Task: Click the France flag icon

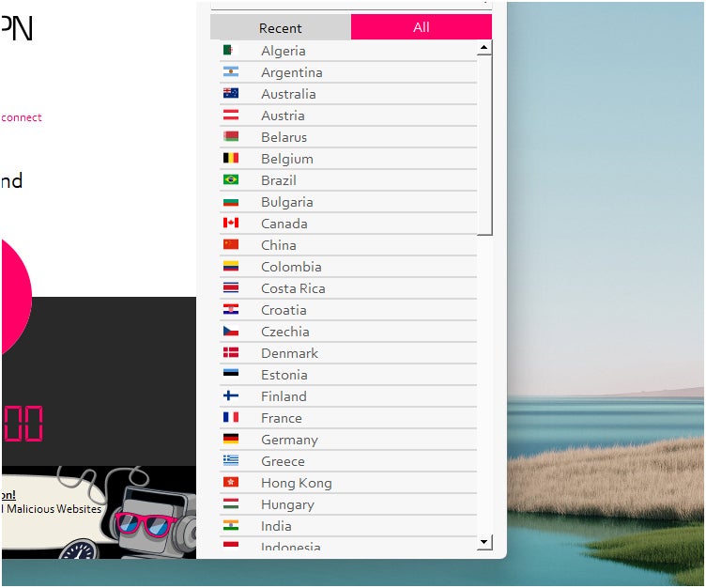Action: coord(231,417)
